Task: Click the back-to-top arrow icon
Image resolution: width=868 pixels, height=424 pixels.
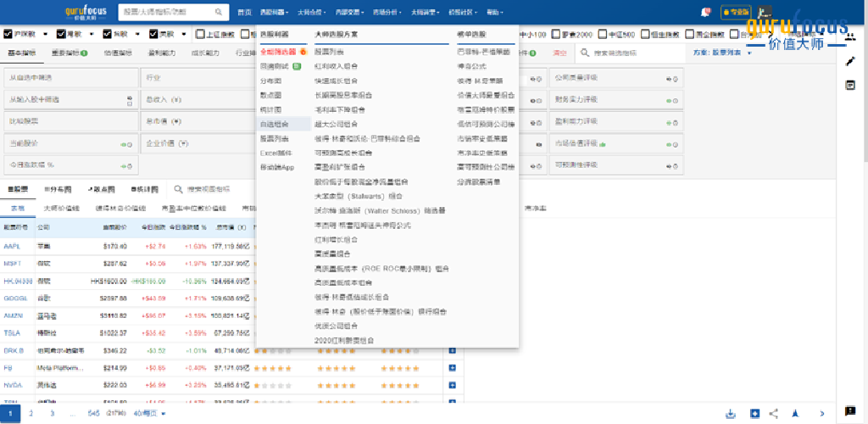Action: click(x=795, y=414)
